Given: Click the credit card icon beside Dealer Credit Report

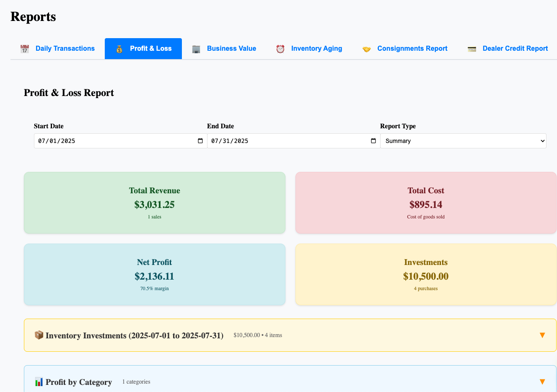Looking at the screenshot, I should [x=472, y=49].
